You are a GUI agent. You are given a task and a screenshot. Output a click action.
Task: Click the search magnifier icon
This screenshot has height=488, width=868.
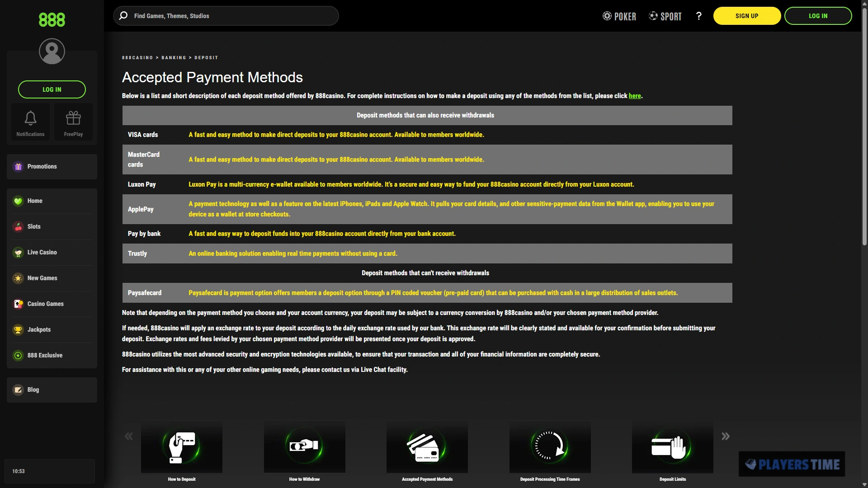pos(123,16)
